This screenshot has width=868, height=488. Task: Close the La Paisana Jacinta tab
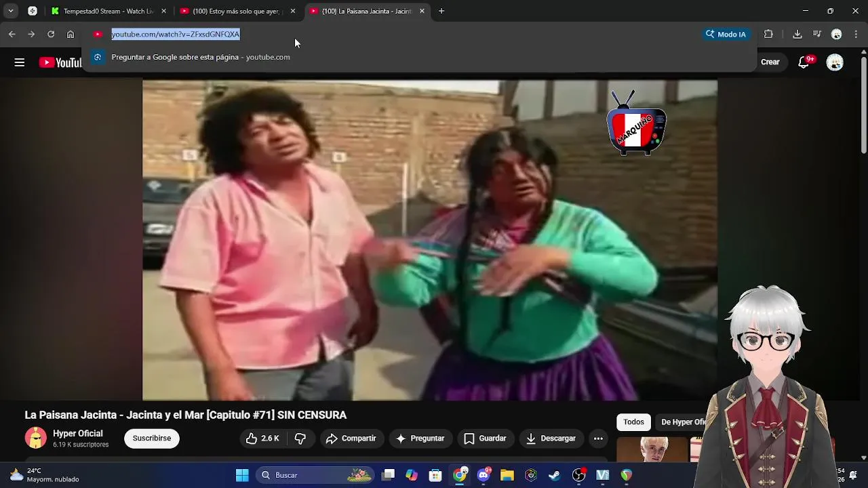coord(422,11)
